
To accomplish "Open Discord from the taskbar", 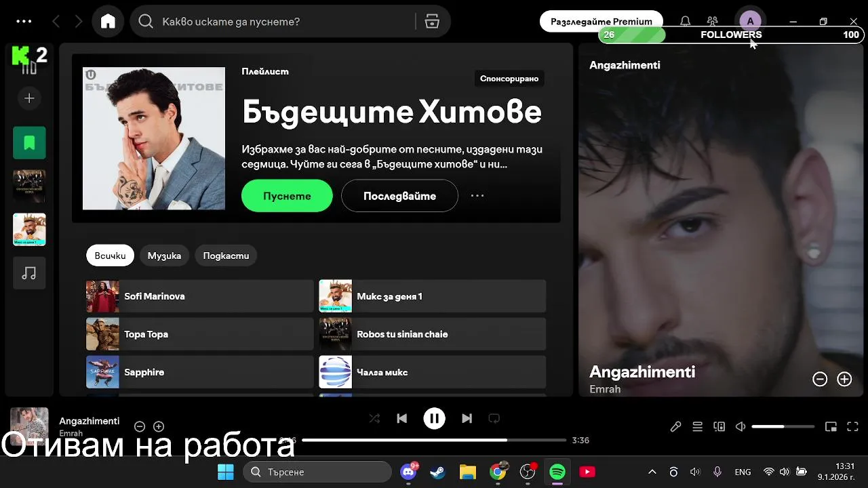I will 408,472.
